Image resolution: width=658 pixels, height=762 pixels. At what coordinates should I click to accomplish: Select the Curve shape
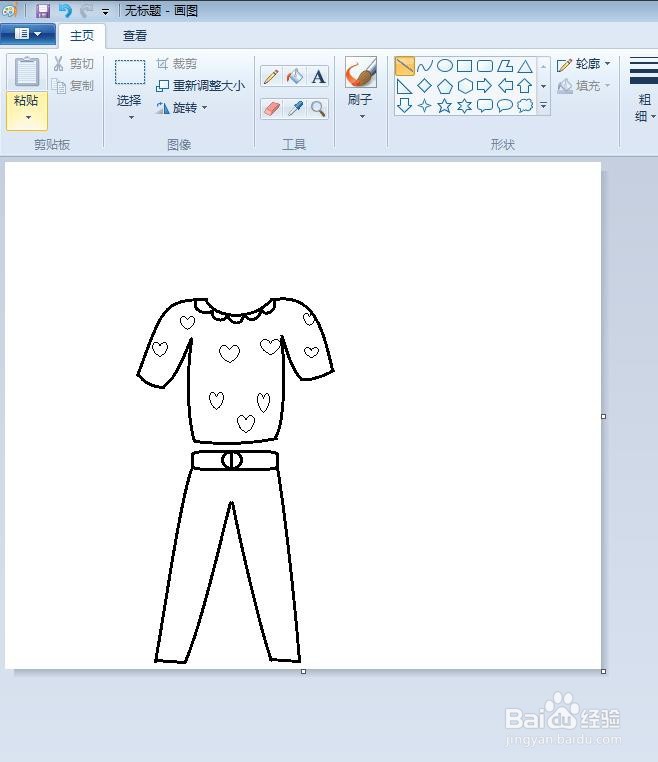425,66
